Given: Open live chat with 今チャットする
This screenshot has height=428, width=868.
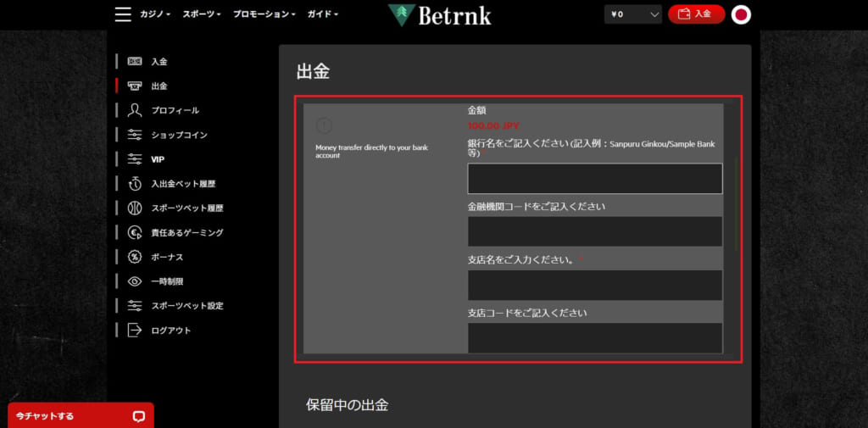Looking at the screenshot, I should [81, 416].
